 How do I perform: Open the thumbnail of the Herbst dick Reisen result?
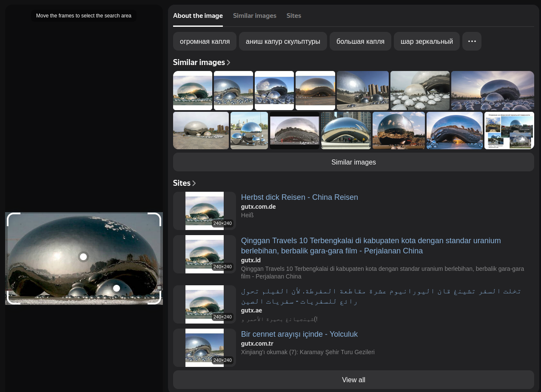coord(205,211)
